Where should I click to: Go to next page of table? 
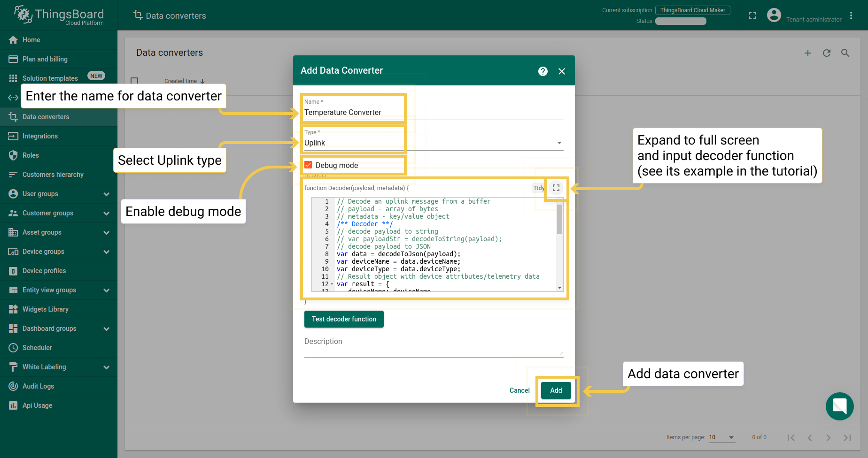pyautogui.click(x=829, y=437)
